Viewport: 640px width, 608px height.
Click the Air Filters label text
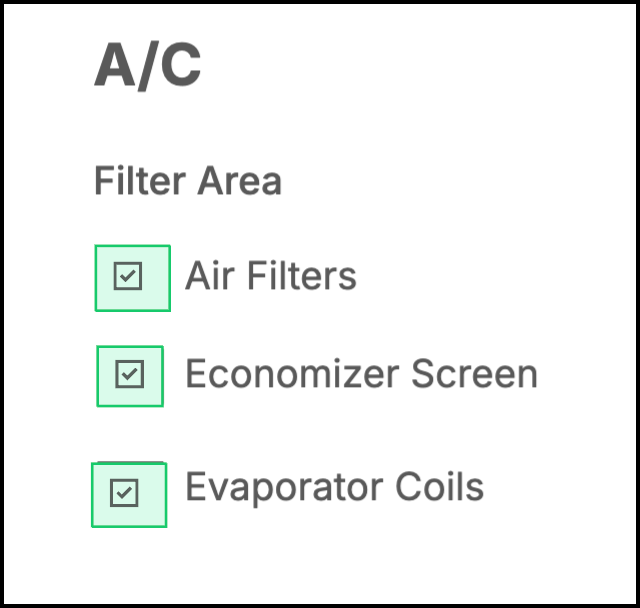[x=271, y=276]
